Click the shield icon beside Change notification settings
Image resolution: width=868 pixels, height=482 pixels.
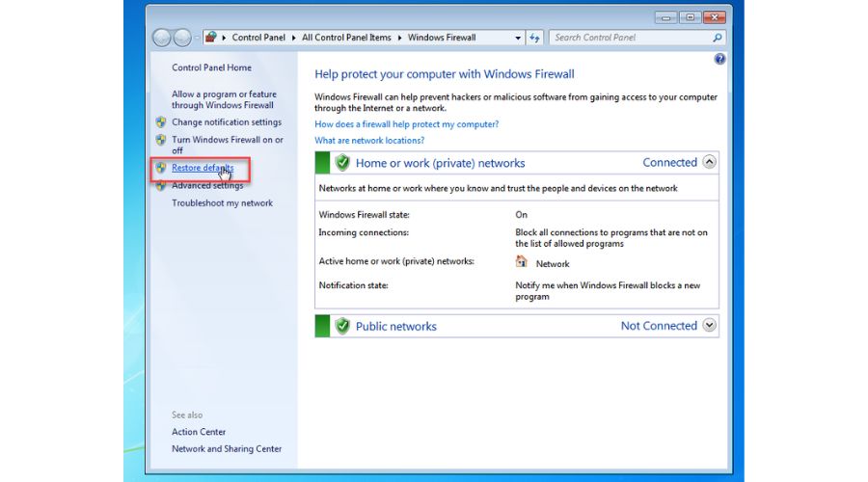[x=161, y=121]
